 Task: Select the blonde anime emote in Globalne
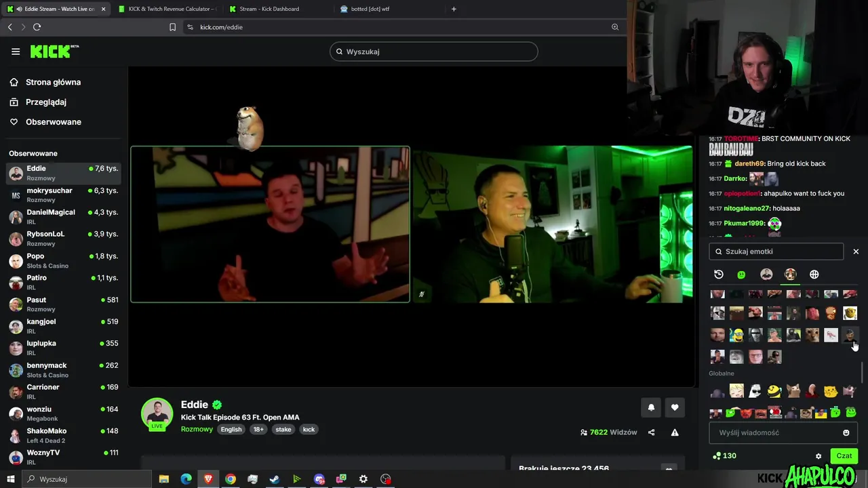(736, 391)
